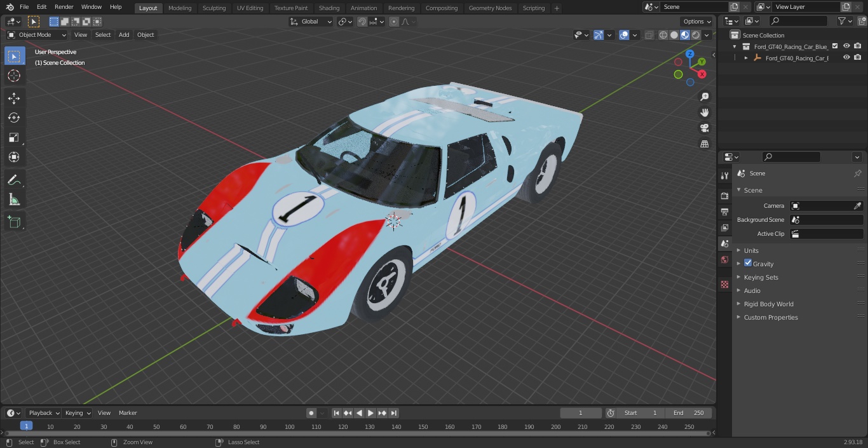The width and height of the screenshot is (868, 448).
Task: Pin the Scene properties panel
Action: click(x=857, y=173)
